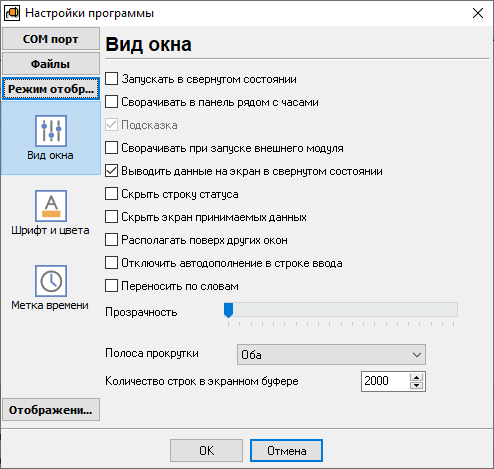
Task: Click the Шрифт и цвета label
Action: tap(50, 230)
